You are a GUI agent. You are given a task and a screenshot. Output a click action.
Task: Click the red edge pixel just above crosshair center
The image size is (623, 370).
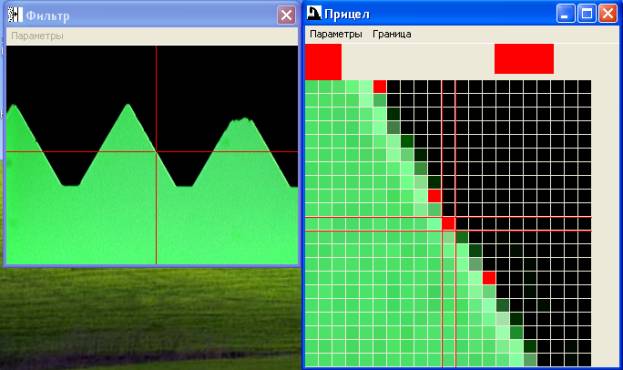click(x=435, y=196)
